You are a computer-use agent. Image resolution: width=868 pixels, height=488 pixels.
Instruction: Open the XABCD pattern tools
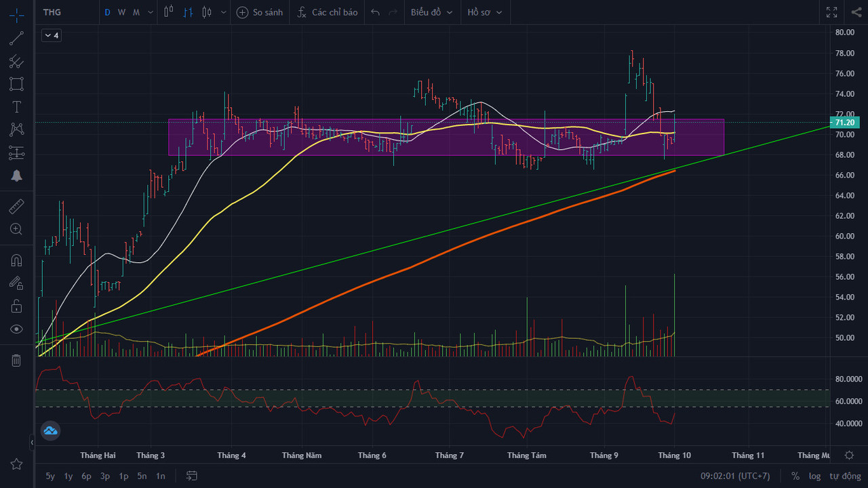[16, 129]
